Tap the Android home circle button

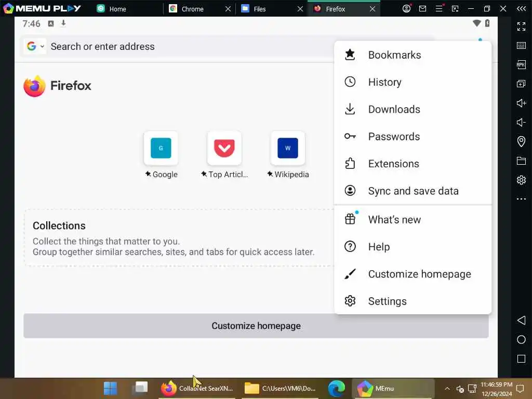pyautogui.click(x=521, y=340)
